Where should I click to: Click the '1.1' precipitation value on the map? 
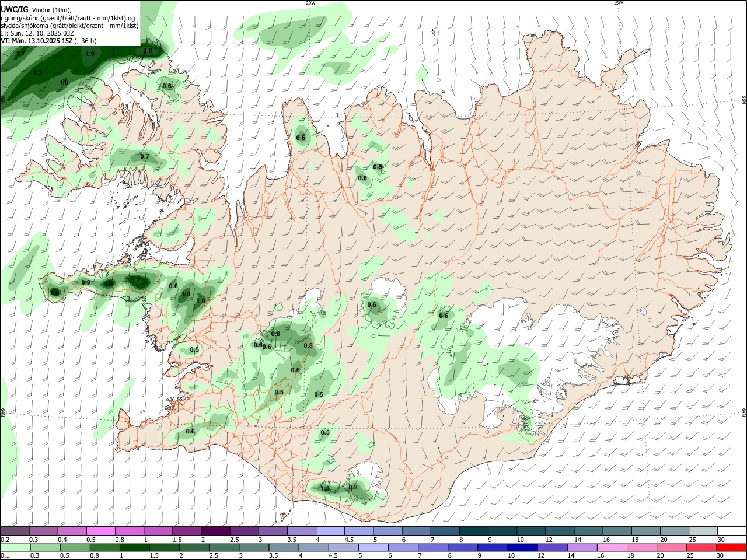coord(21,53)
